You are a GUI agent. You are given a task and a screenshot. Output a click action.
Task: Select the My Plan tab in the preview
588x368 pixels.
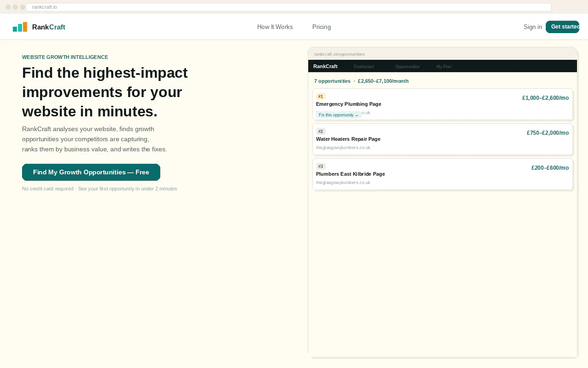(x=444, y=67)
